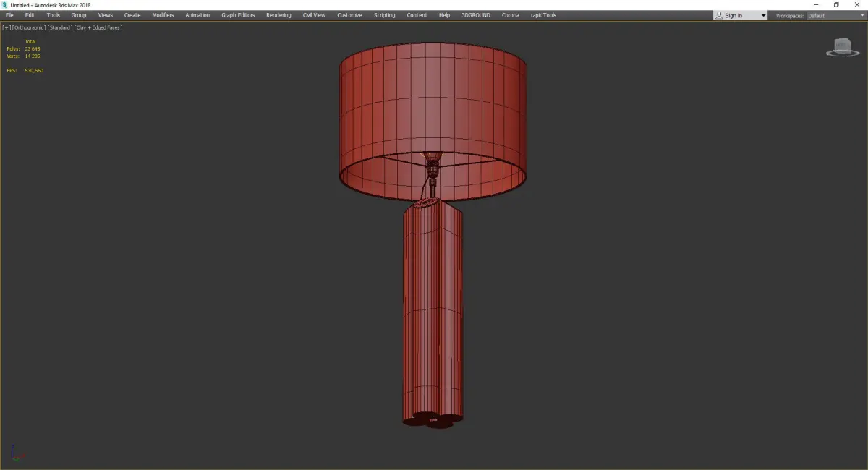Viewport: 868px width, 470px height.
Task: Open the Clay + Edged Faces label menu
Action: coord(98,27)
